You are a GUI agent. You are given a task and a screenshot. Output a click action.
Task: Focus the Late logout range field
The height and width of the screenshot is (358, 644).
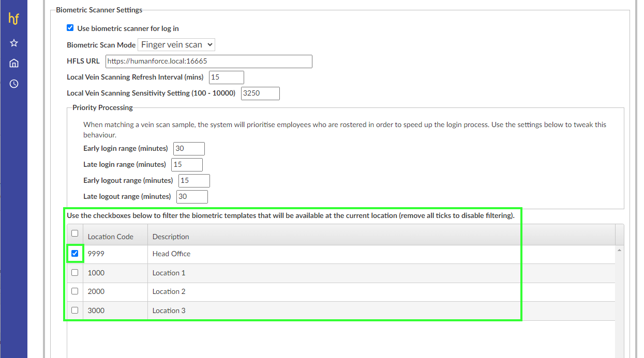(192, 197)
